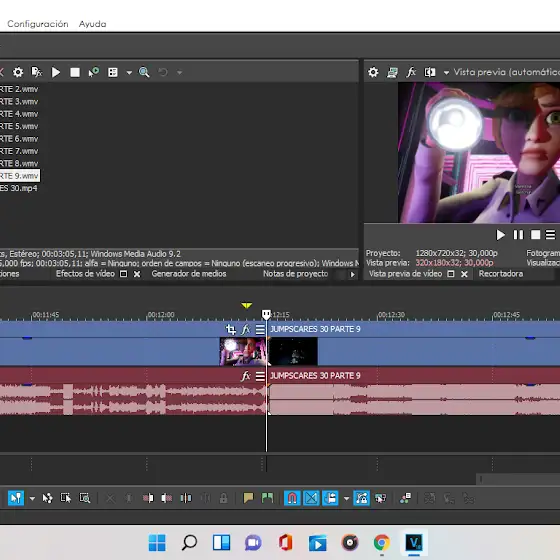Select the Selection Edit tool
Viewport: 560px width, 560px height.
pos(66,498)
